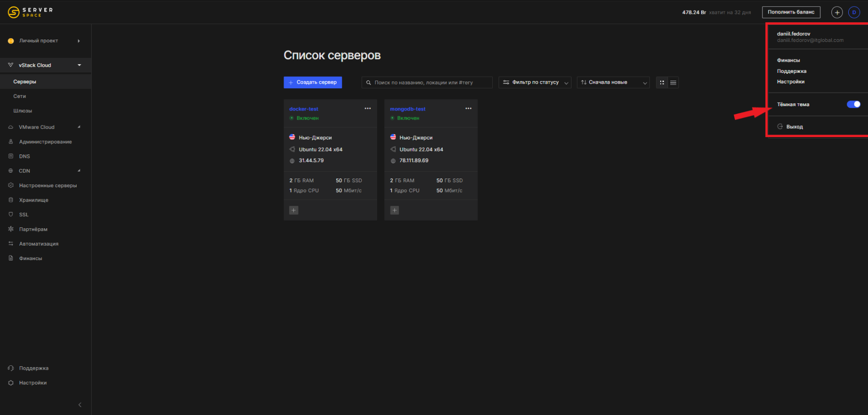
Task: Click Нью-Джерси on mongodb-test card
Action: tap(416, 138)
